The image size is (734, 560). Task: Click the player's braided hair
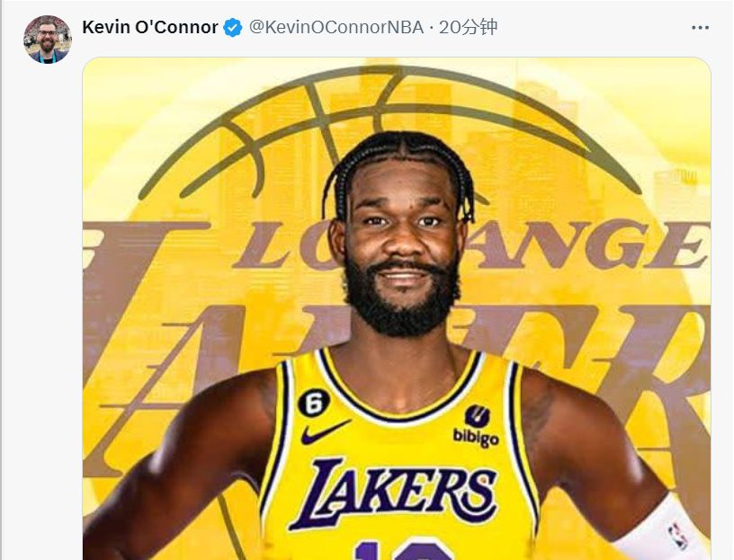pos(398,155)
